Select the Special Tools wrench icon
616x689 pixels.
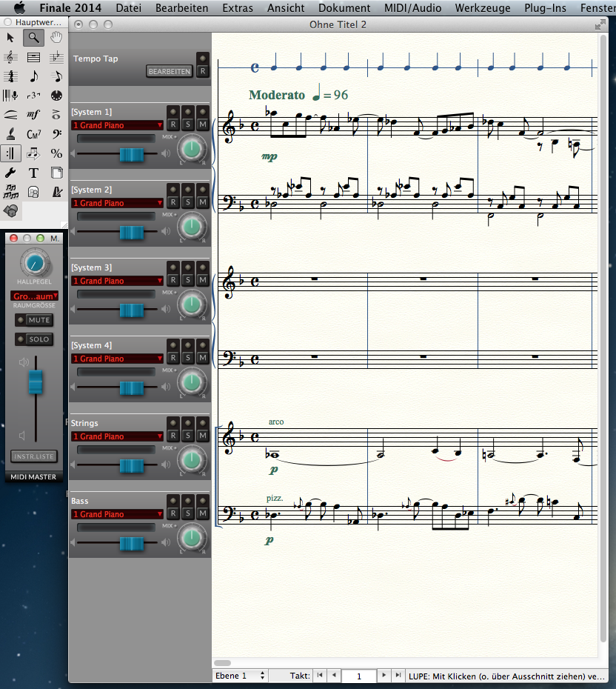pos(10,173)
